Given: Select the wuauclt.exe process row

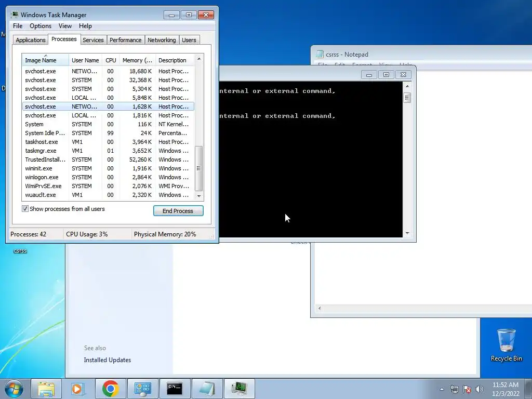Looking at the screenshot, I should pos(108,195).
